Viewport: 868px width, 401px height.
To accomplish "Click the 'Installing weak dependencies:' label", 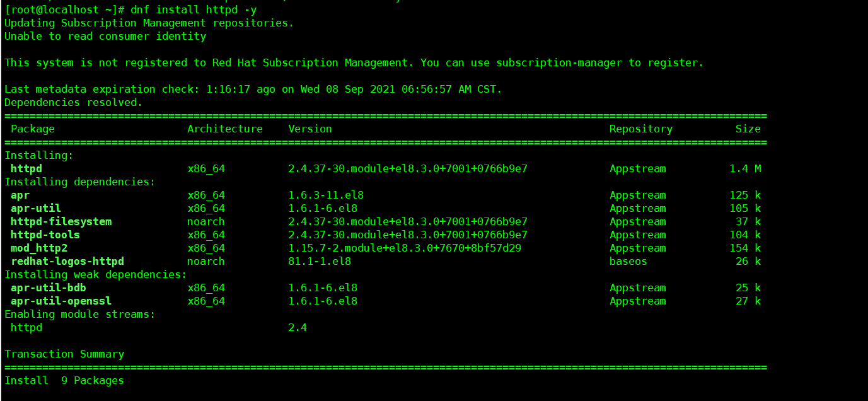I will coord(96,275).
